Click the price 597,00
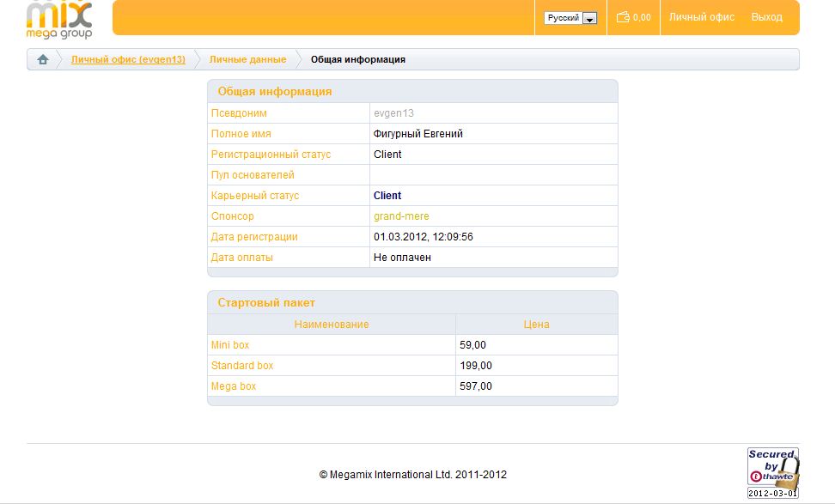The width and height of the screenshot is (835, 504). [x=476, y=386]
